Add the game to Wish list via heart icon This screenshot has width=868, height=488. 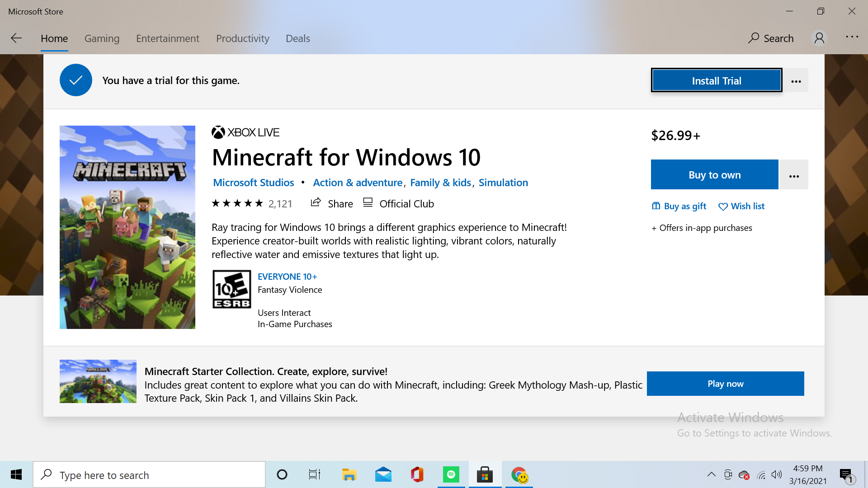[x=723, y=206]
